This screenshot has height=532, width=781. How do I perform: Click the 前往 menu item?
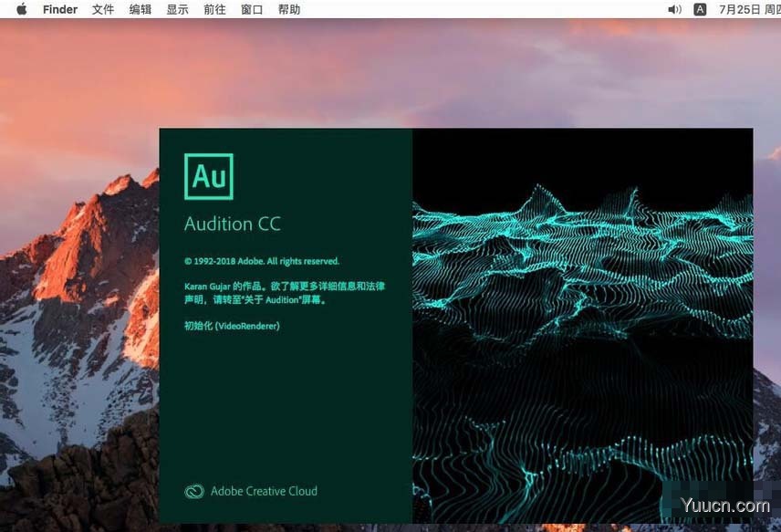214,9
